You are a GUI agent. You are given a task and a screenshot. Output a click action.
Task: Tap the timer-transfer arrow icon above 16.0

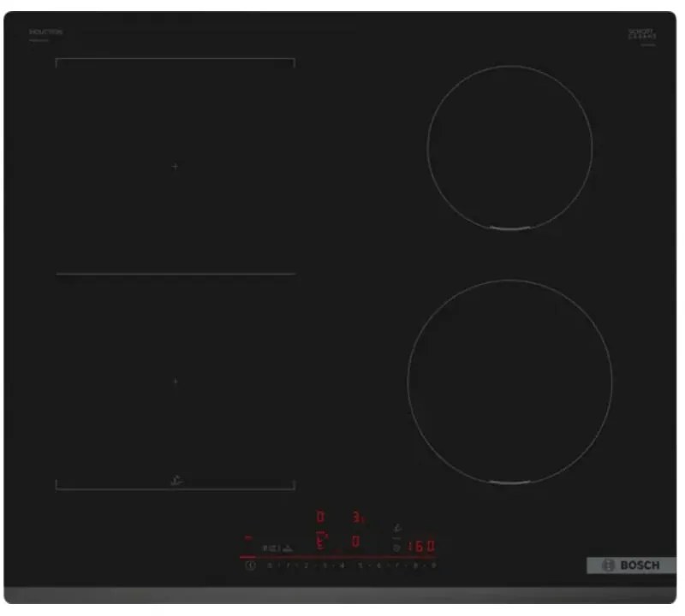coord(396,529)
